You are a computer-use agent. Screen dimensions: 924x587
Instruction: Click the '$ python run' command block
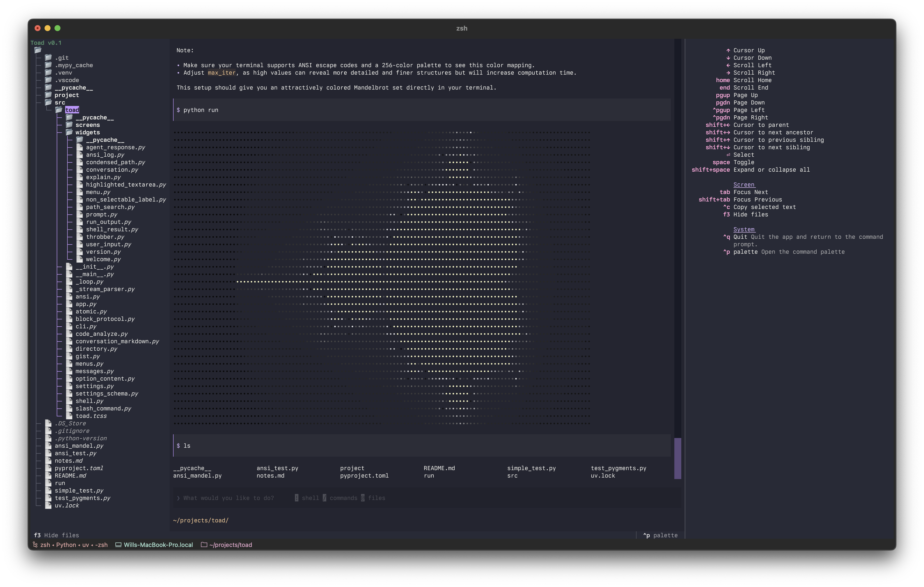click(x=422, y=110)
